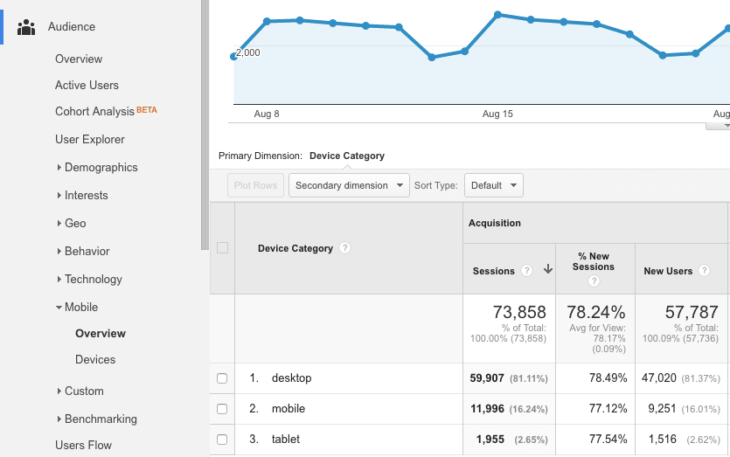Click the Audience people icon
Image resolution: width=730 pixels, height=457 pixels.
[x=26, y=27]
